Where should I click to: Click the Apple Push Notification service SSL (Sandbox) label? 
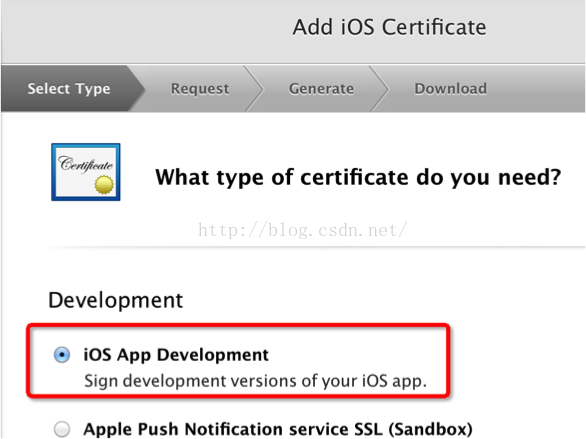pyautogui.click(x=278, y=429)
